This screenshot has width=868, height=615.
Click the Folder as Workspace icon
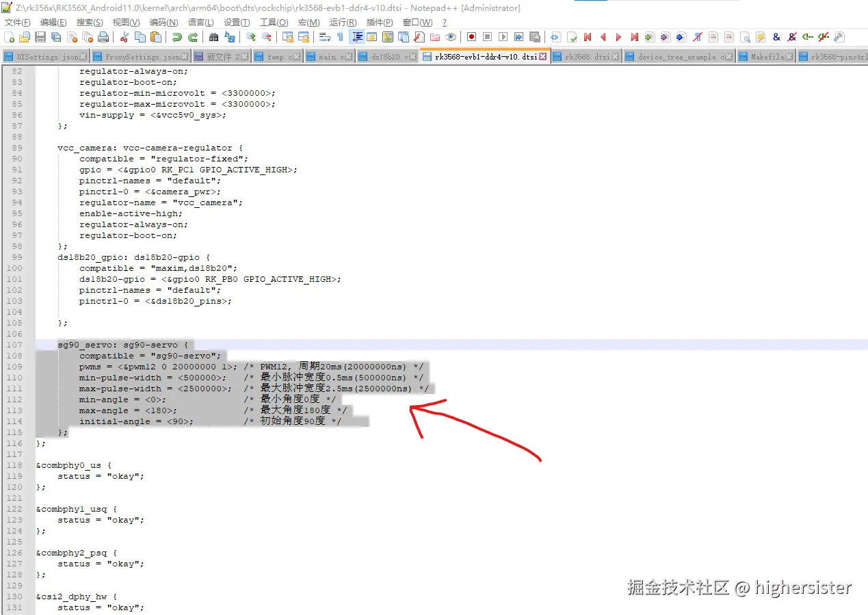(435, 37)
